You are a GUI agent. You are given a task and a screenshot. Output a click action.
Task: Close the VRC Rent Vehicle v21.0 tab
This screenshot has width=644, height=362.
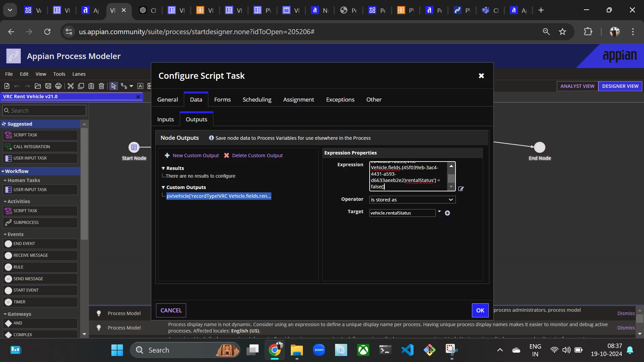(138, 97)
